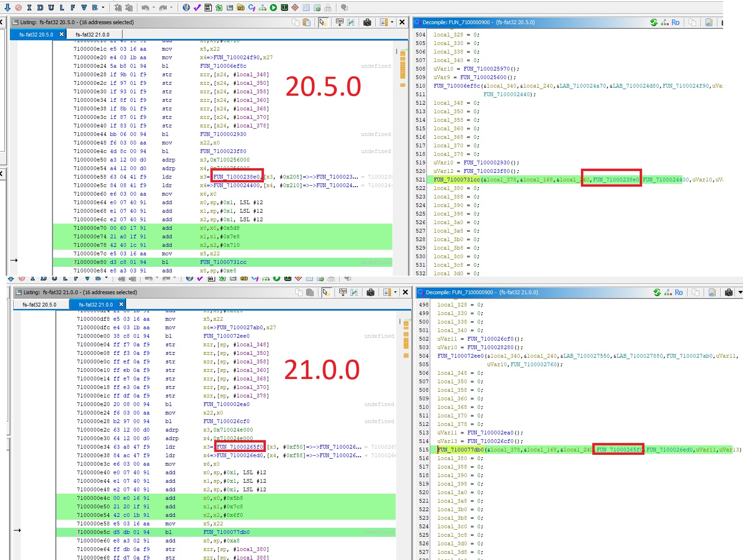
Task: Close the fs-fat32 21.0.0 tab in lower Listing
Action: pos(121,304)
